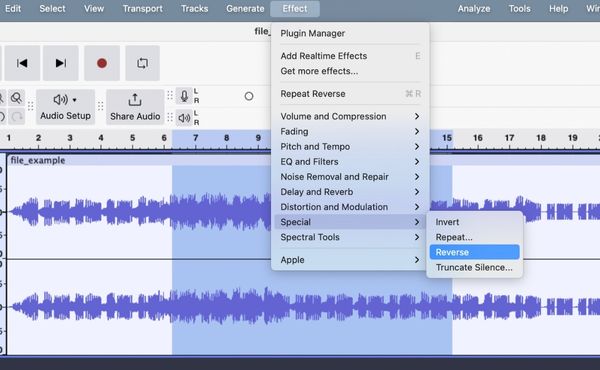Open the Tracks menu

point(194,8)
